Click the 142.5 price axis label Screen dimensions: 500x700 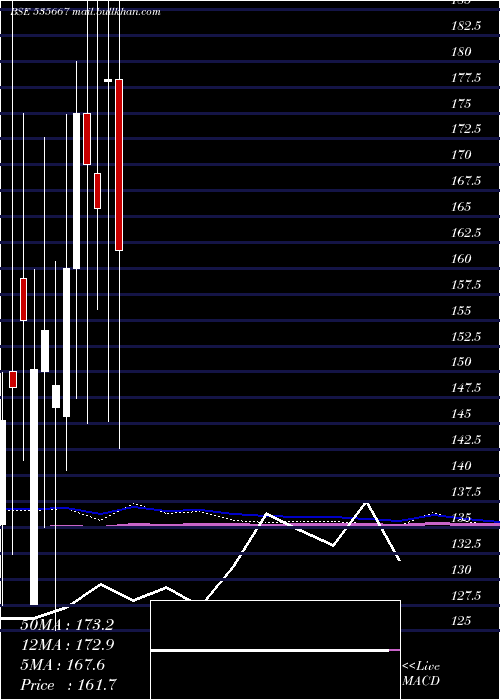pyautogui.click(x=466, y=440)
